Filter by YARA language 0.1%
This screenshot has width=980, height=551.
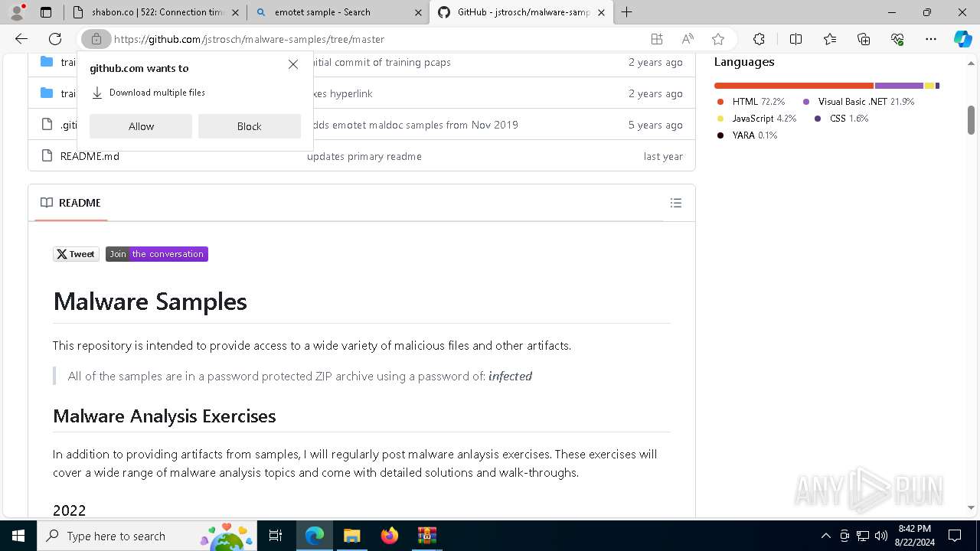coord(747,135)
